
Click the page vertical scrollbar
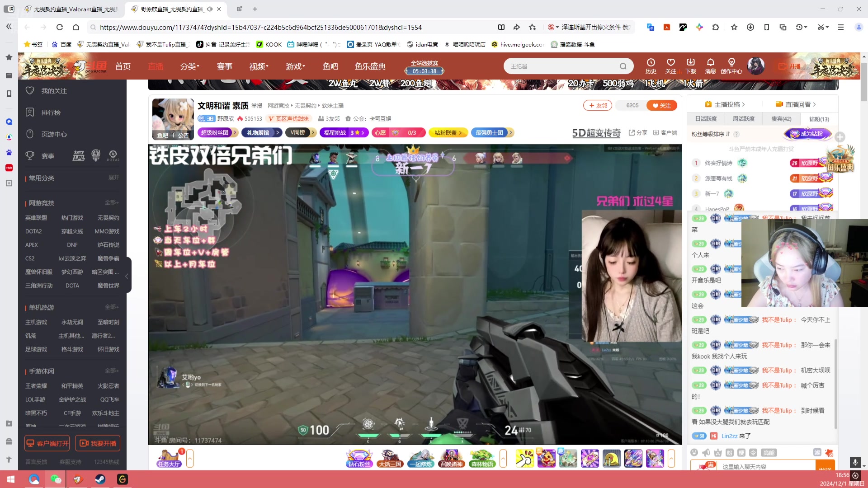(863, 81)
